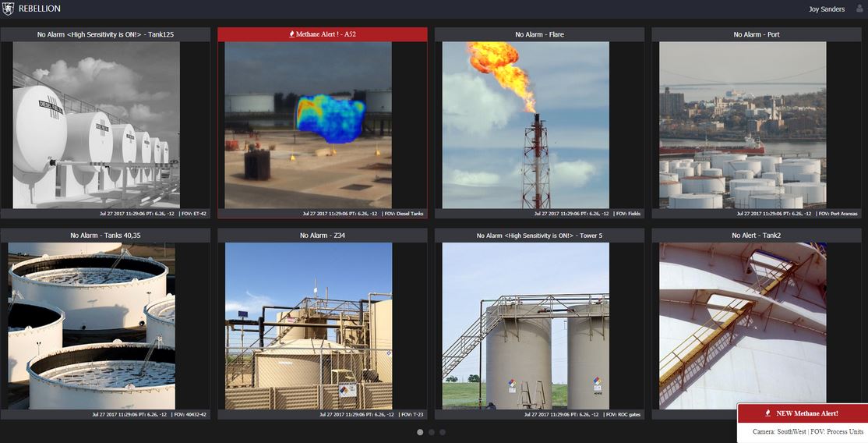The width and height of the screenshot is (868, 443).
Task: Open the Joy Sanders account name
Action: (x=827, y=9)
